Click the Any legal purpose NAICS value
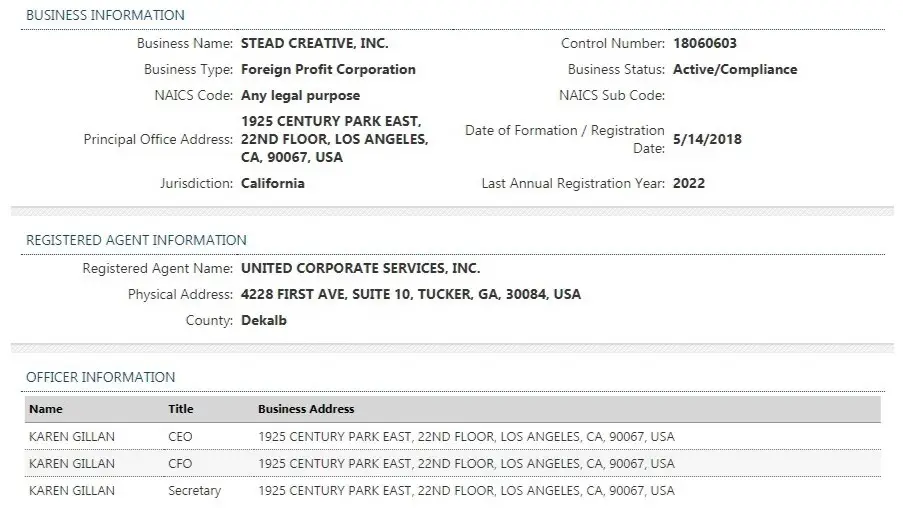The image size is (903, 508). 301,96
